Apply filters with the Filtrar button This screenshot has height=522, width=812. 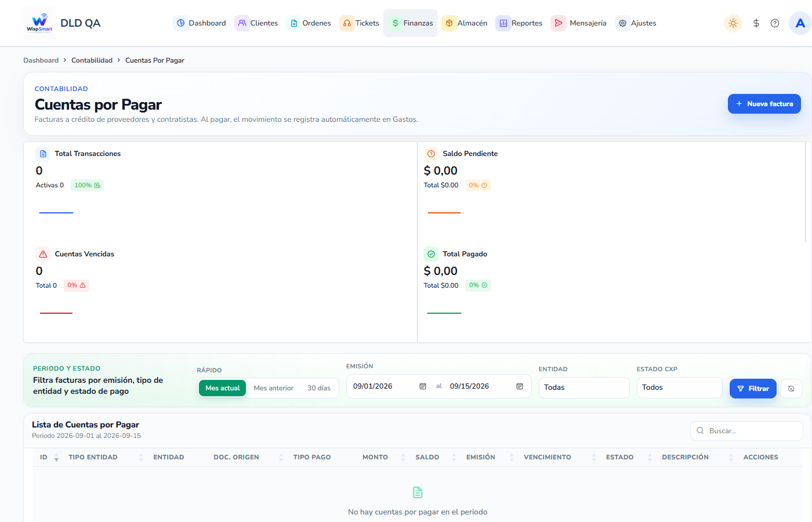pos(753,389)
